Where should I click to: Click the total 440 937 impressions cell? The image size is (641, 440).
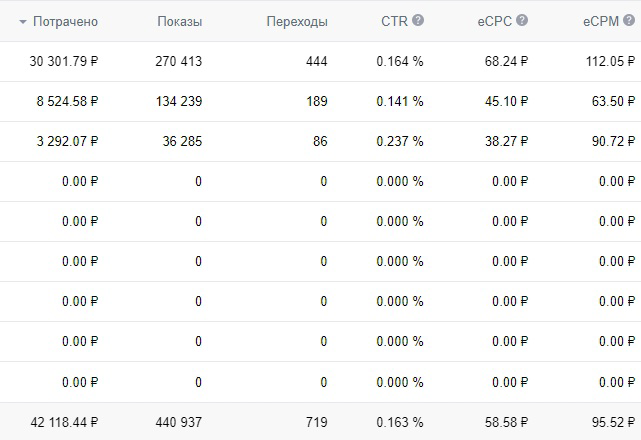coord(179,422)
